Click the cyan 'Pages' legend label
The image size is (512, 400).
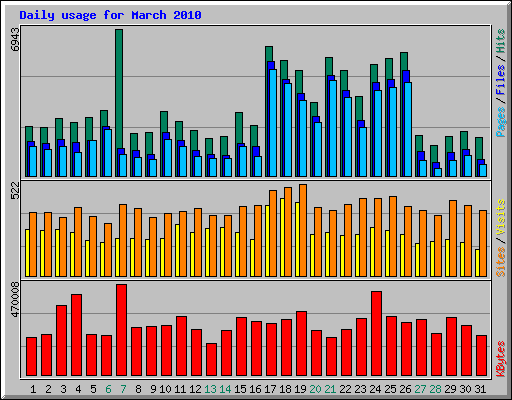[x=500, y=122]
